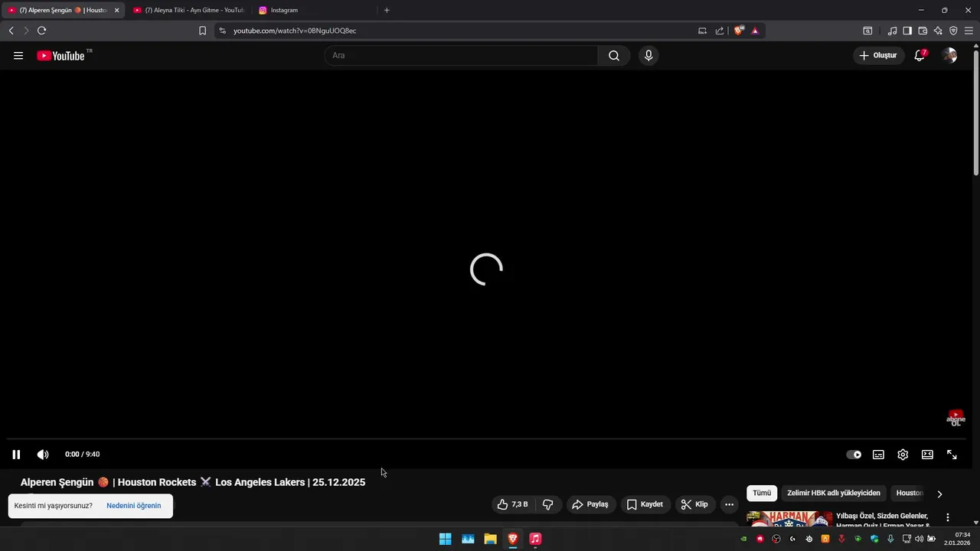Open the browser main menu
The height and width of the screenshot is (551, 980).
click(x=969, y=31)
